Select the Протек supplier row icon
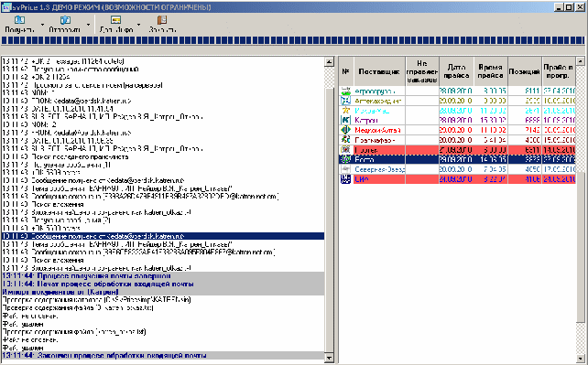This screenshot has height=365, width=588. [345, 150]
